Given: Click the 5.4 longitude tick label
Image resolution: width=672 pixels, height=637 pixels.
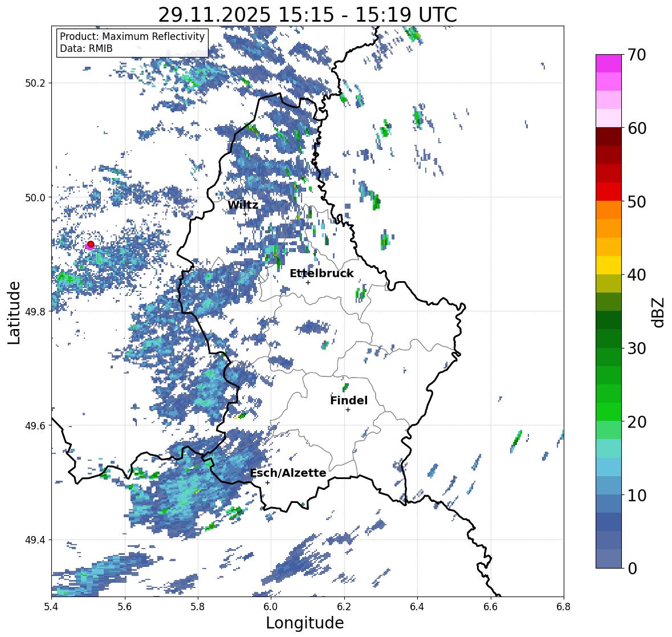Looking at the screenshot, I should pos(51,607).
